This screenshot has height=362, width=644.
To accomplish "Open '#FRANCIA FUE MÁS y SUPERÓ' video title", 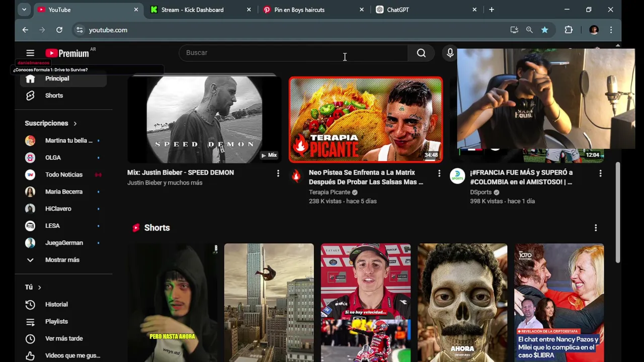I will 521,177.
